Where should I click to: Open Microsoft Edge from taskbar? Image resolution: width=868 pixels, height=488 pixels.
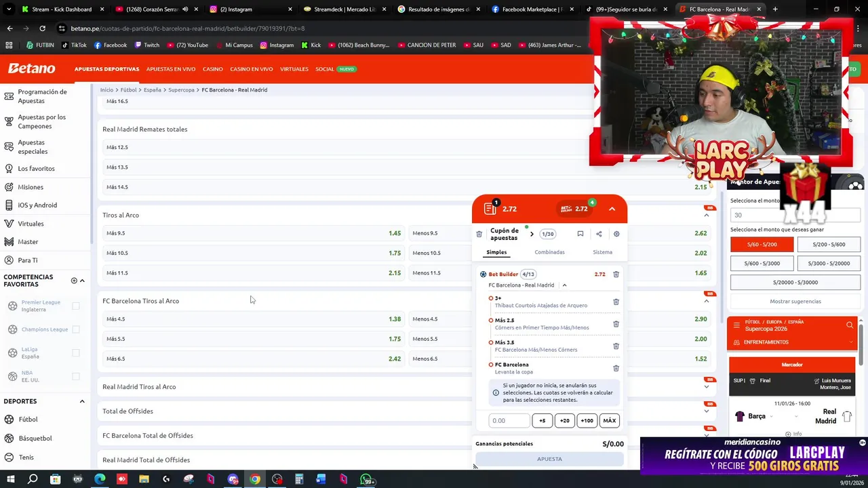click(100, 479)
